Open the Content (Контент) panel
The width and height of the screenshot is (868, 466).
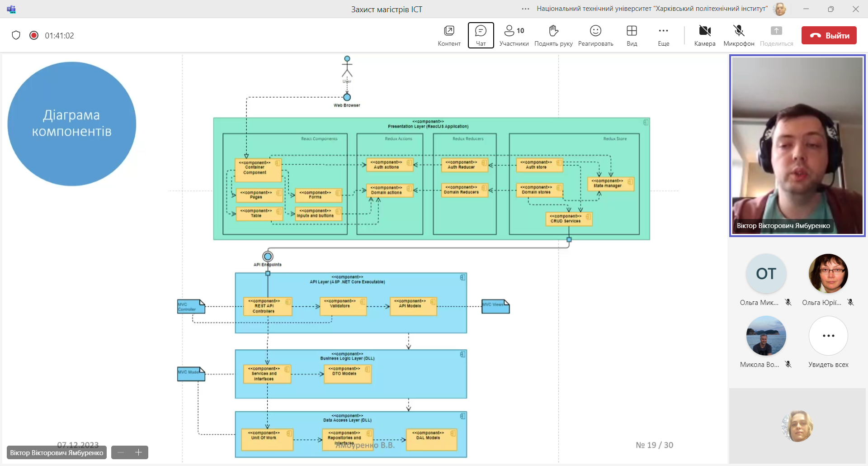[449, 35]
